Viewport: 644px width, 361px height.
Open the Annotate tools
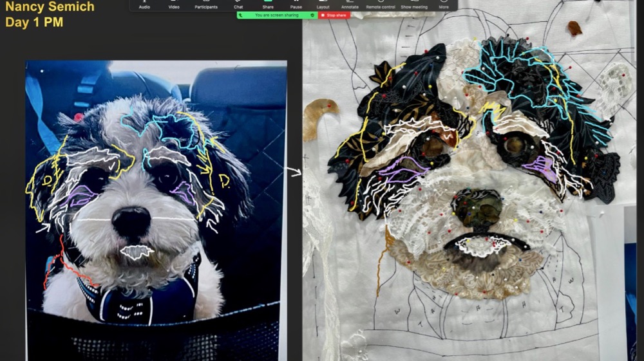point(350,5)
